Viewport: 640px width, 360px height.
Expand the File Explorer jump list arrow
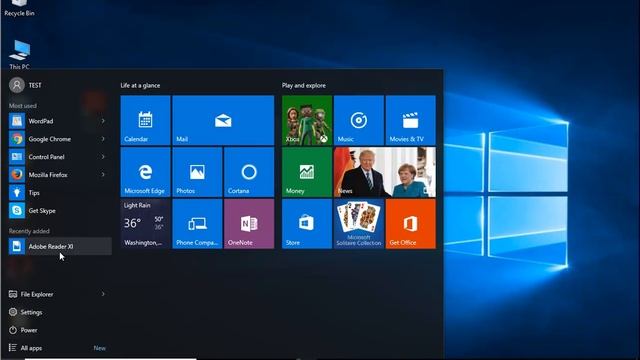(103, 294)
